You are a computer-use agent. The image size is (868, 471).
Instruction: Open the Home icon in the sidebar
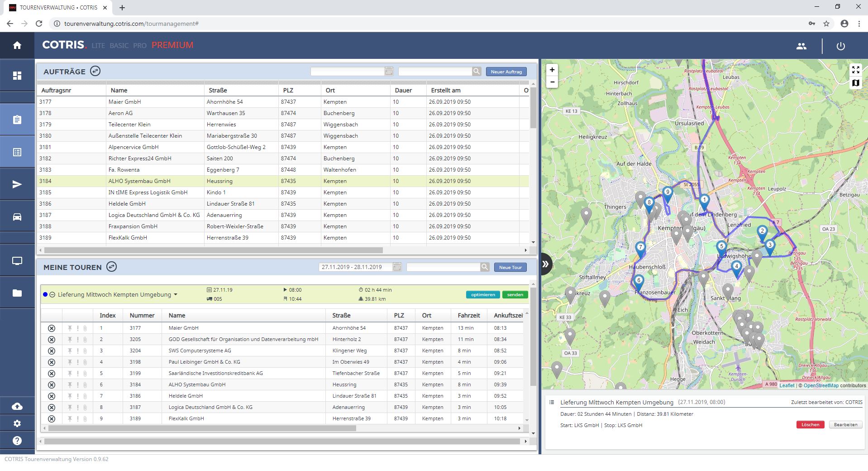click(x=17, y=45)
